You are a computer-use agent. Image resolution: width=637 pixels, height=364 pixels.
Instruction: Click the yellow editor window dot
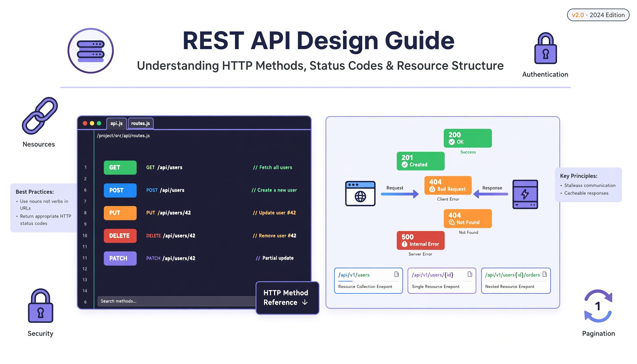tap(92, 123)
